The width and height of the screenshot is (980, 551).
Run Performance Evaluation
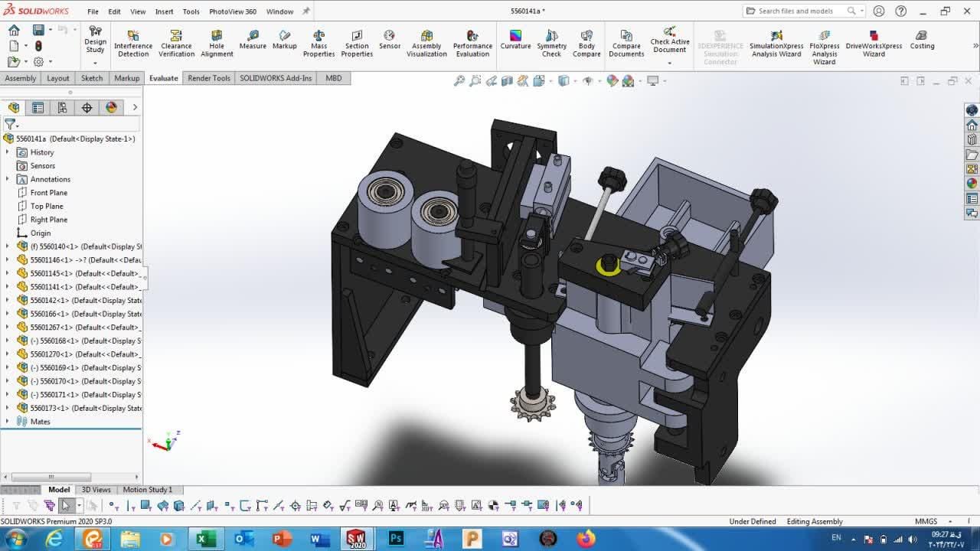pyautogui.click(x=472, y=44)
